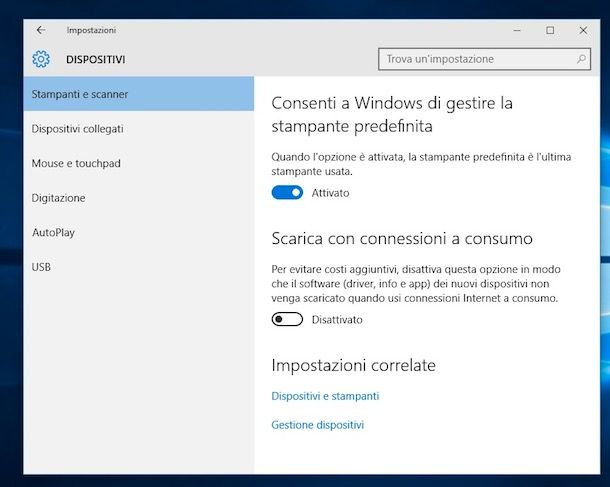Image resolution: width=610 pixels, height=487 pixels.
Task: Minimize the Impostazioni window
Action: tap(517, 30)
